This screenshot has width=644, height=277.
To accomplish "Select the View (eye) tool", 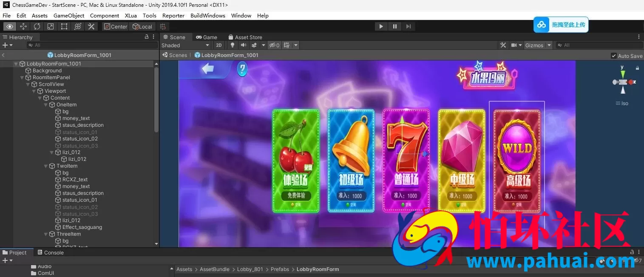I will [10, 26].
